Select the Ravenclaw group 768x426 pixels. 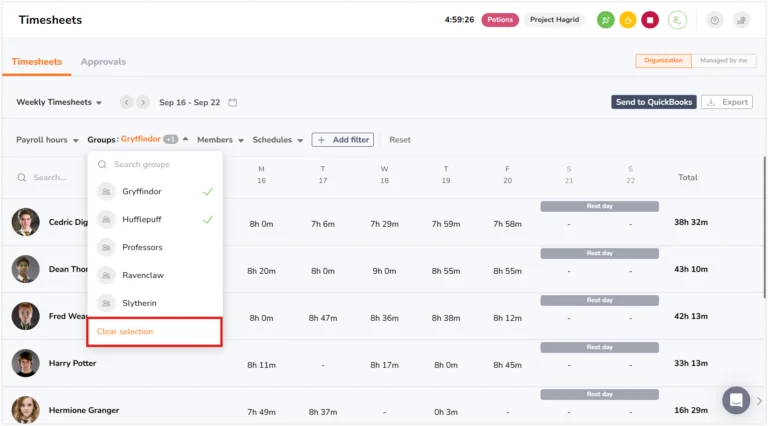pyautogui.click(x=155, y=275)
